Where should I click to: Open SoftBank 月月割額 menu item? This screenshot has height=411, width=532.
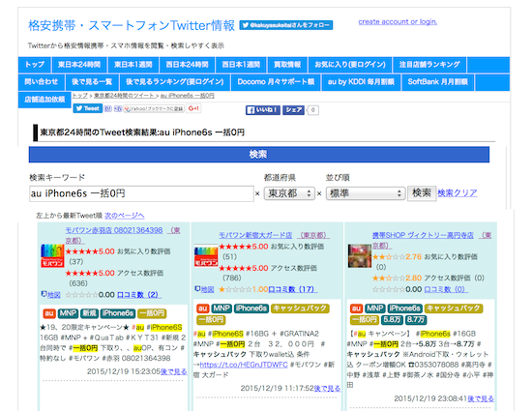[437, 82]
